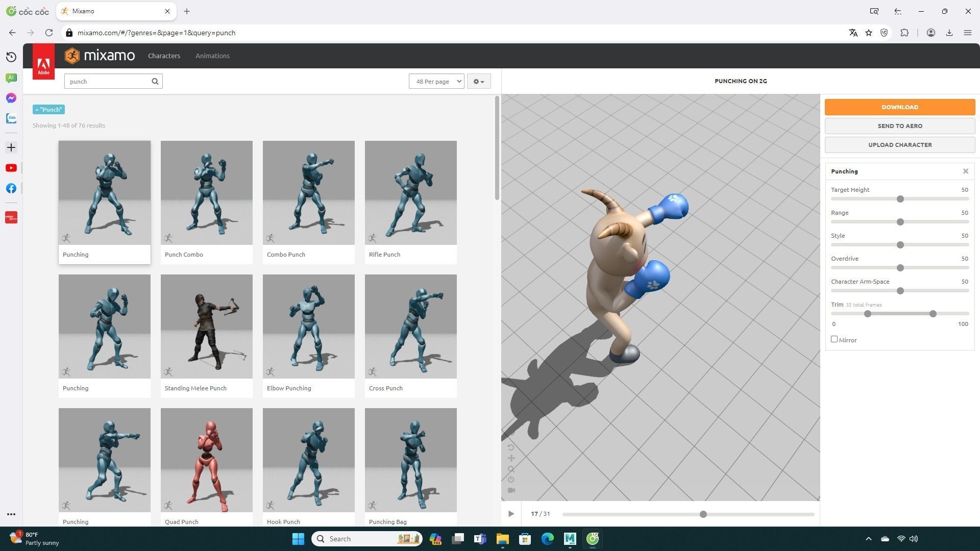Image resolution: width=980 pixels, height=551 pixels.
Task: Bookmark this page with star icon
Action: pos(869,33)
